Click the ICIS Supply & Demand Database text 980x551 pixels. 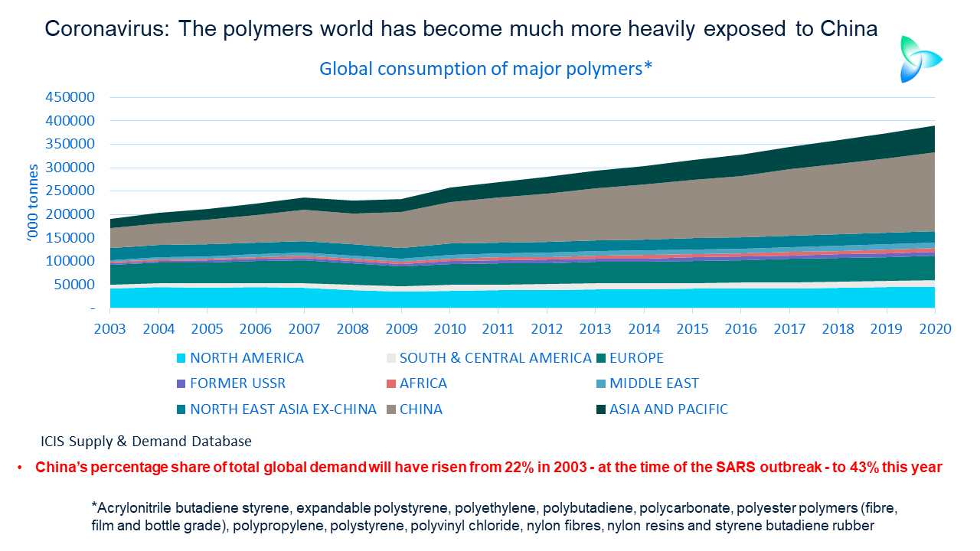pyautogui.click(x=146, y=442)
